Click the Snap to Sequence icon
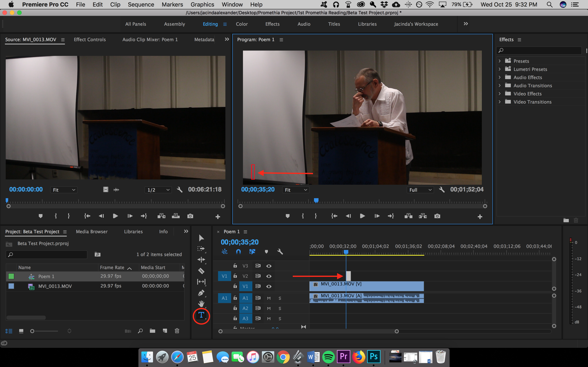This screenshot has width=588, height=367. [x=239, y=252]
